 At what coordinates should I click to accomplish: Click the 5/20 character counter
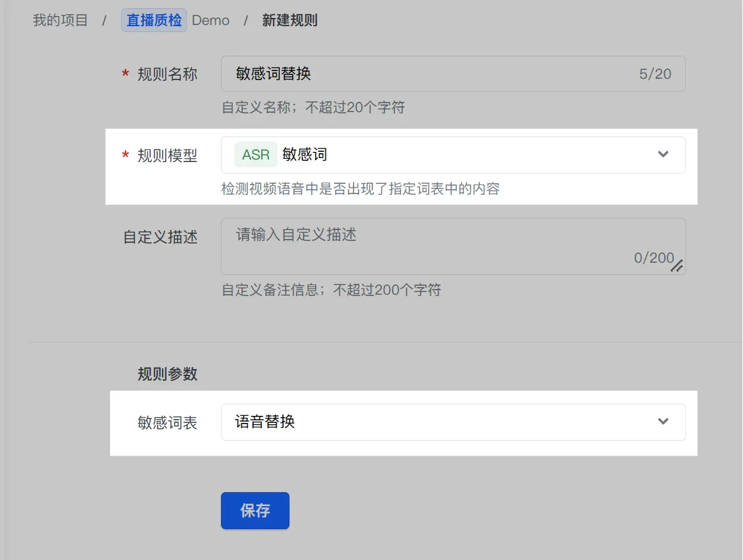[x=655, y=74]
